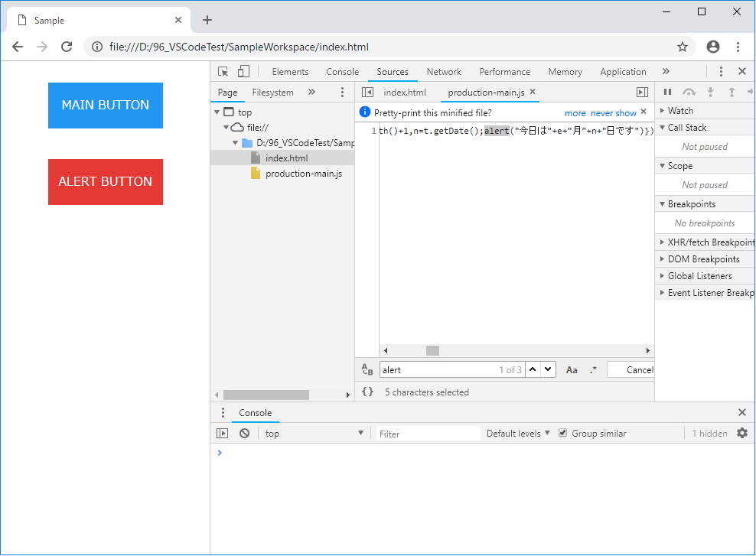Screen dimensions: 756x556
Task: Switch to the Network tab
Action: click(444, 72)
